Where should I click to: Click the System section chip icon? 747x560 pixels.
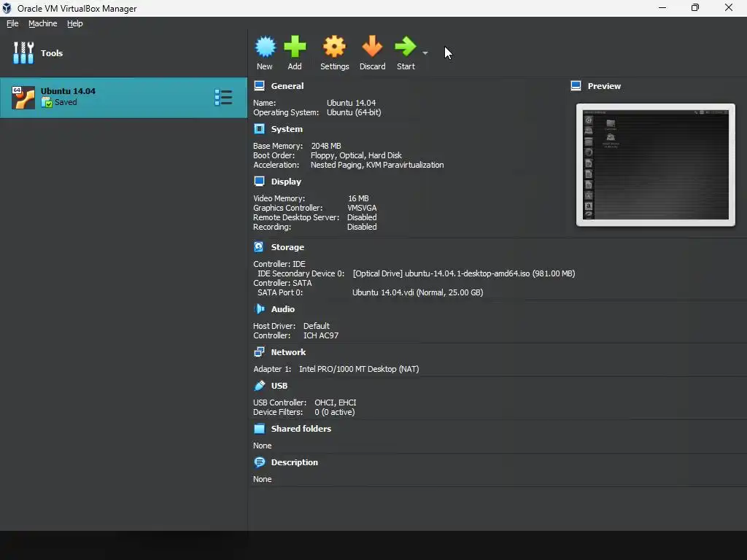click(259, 129)
